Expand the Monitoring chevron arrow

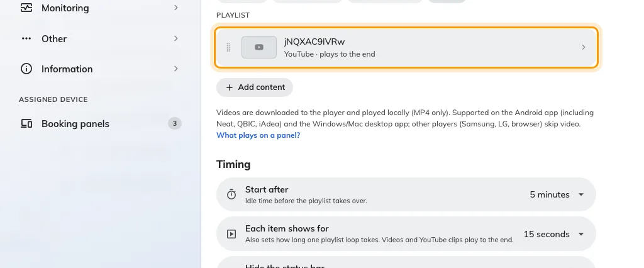tap(176, 8)
